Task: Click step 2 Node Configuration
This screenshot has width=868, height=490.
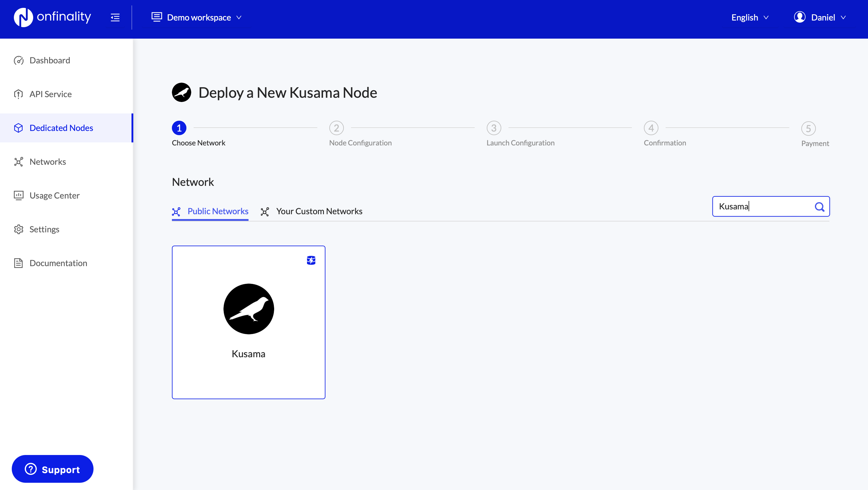Action: point(336,128)
